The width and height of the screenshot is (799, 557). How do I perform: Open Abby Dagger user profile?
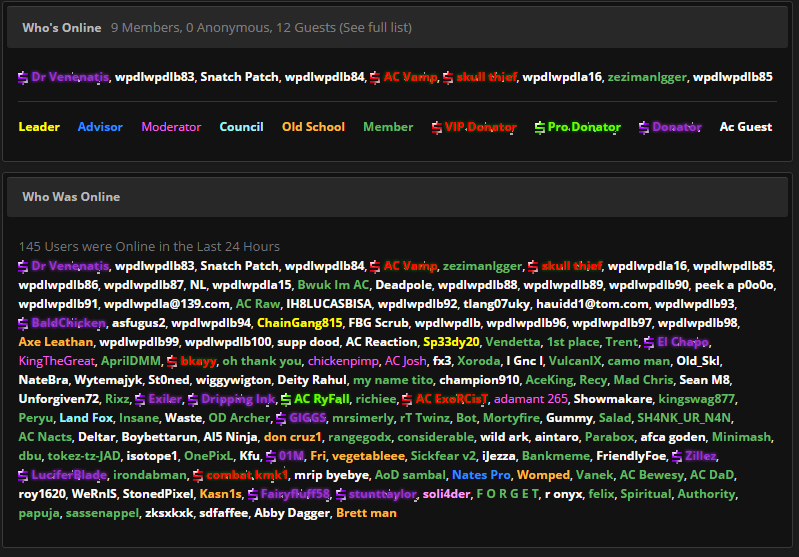[x=292, y=513]
